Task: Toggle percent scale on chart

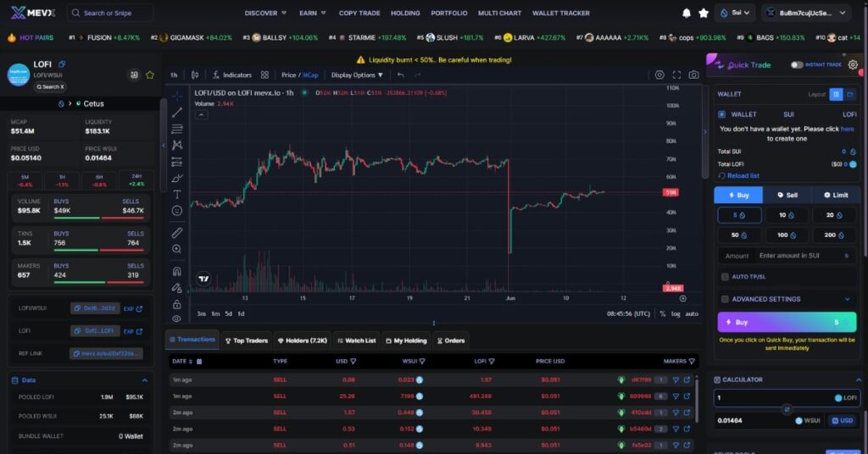Action: (x=663, y=313)
